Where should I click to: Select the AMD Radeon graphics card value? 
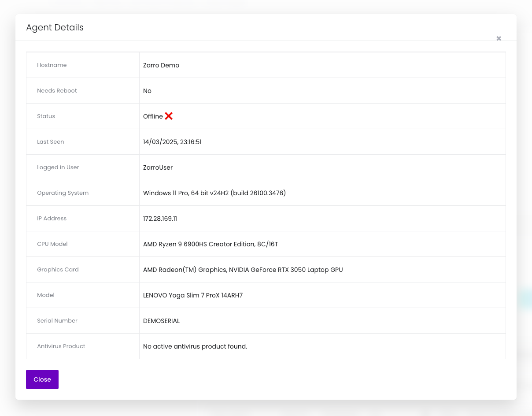[x=243, y=270]
